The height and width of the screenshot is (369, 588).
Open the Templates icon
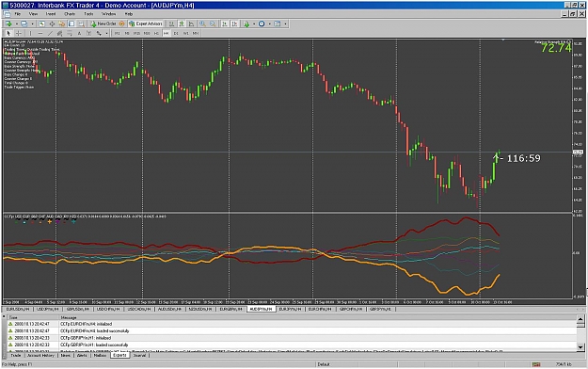coord(278,24)
